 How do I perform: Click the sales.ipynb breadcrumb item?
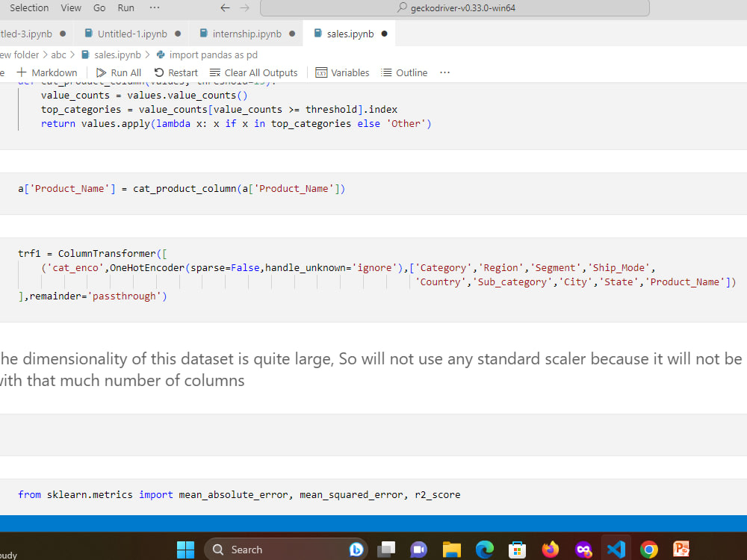(111, 55)
